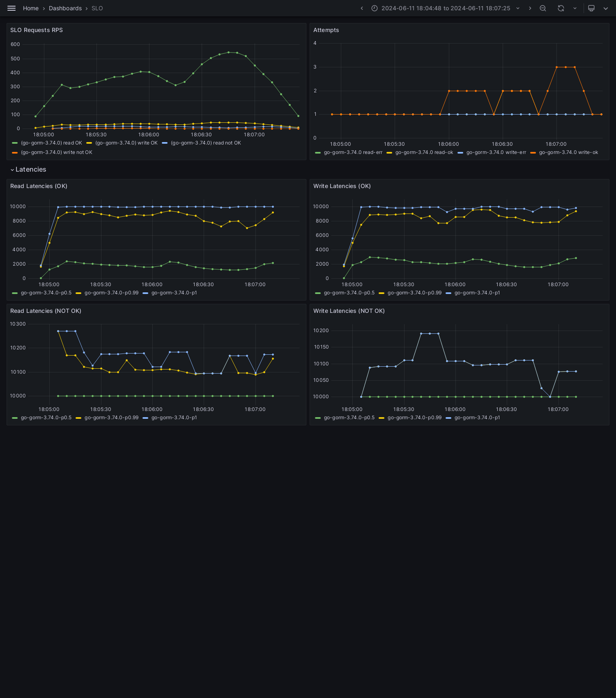The width and height of the screenshot is (616, 698).
Task: Open Write Latencies (NOT OK) panel title
Action: [x=349, y=311]
